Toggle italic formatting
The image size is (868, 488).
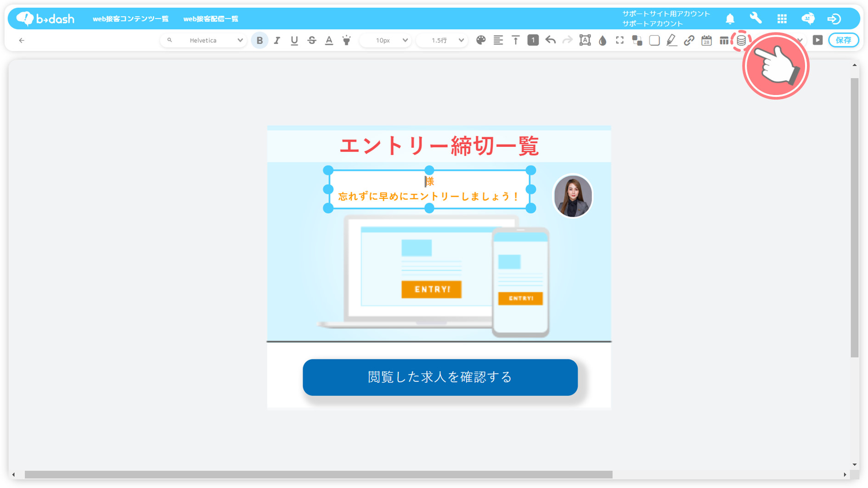click(277, 40)
